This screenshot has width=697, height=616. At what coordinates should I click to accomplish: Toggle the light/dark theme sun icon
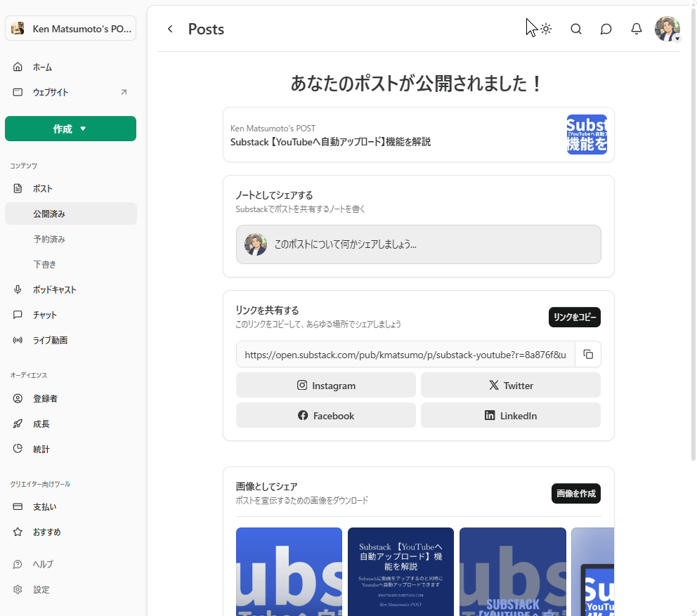click(x=546, y=29)
